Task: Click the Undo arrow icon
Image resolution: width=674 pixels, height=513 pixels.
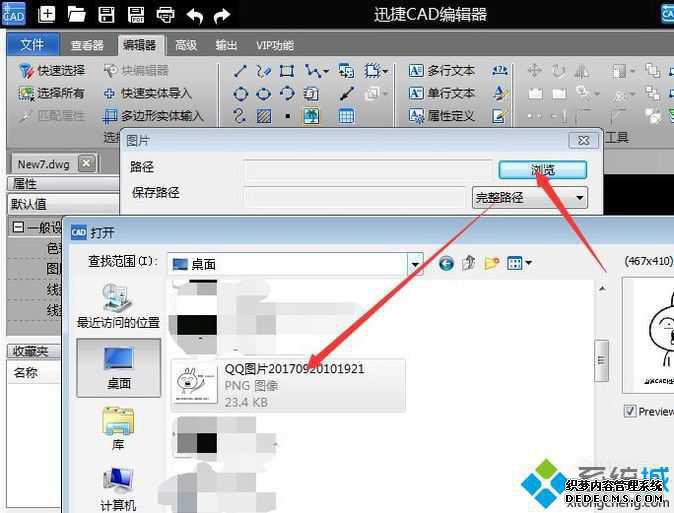Action: tap(195, 16)
